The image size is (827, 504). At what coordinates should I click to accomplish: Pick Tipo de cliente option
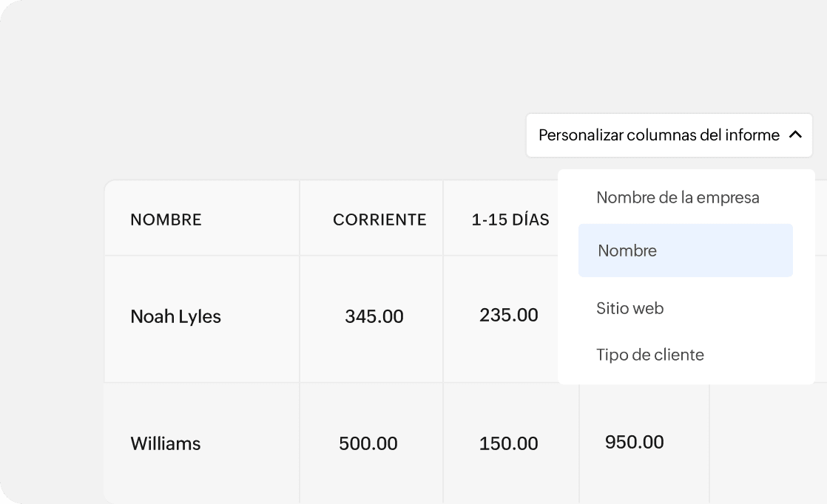tap(649, 355)
